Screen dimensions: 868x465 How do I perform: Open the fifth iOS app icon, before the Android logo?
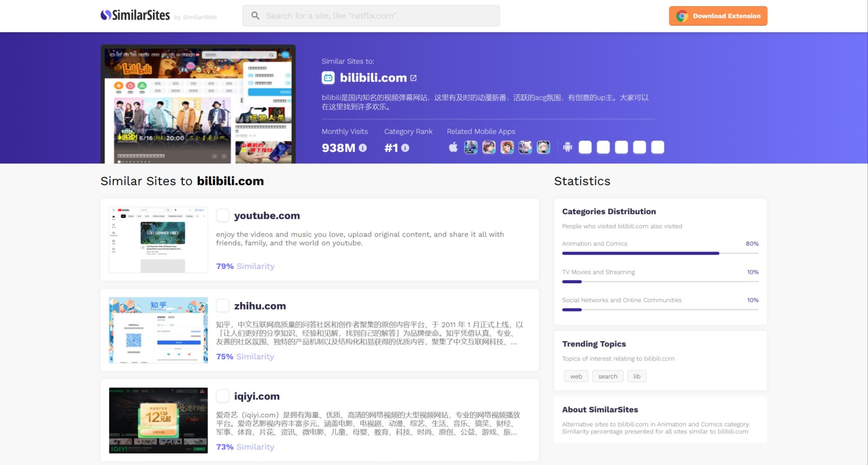click(x=543, y=147)
